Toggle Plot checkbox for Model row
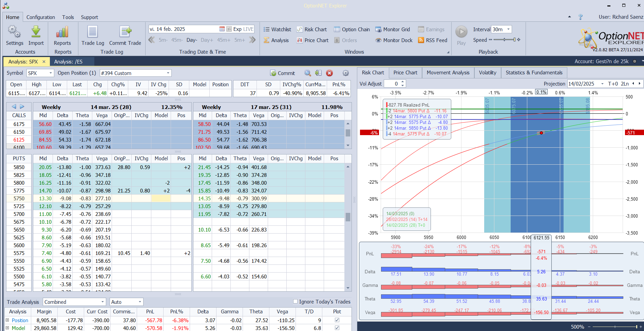The image size is (644, 331). pyautogui.click(x=337, y=328)
